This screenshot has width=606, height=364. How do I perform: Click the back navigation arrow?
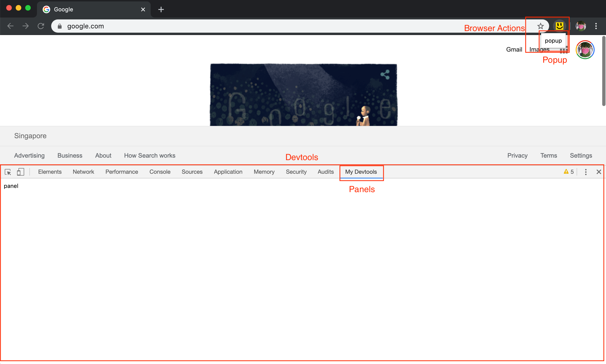[x=10, y=26]
